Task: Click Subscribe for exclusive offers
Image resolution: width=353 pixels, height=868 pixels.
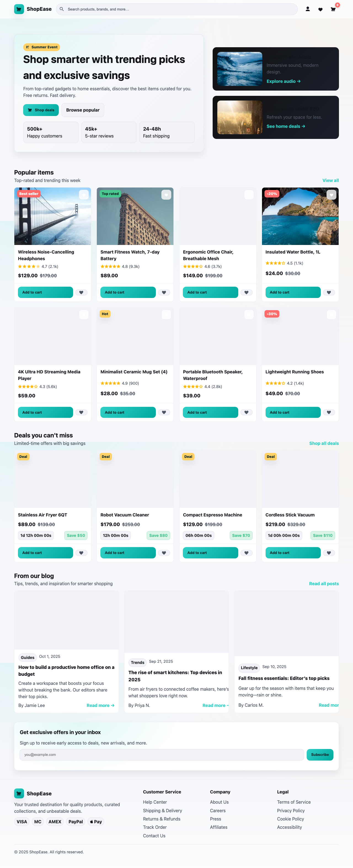Action: tap(320, 754)
